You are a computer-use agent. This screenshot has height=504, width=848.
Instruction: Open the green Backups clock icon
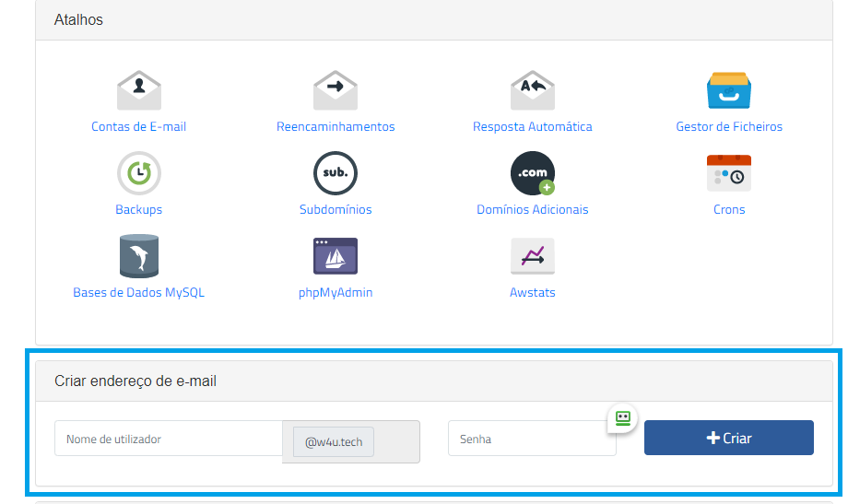pos(139,173)
